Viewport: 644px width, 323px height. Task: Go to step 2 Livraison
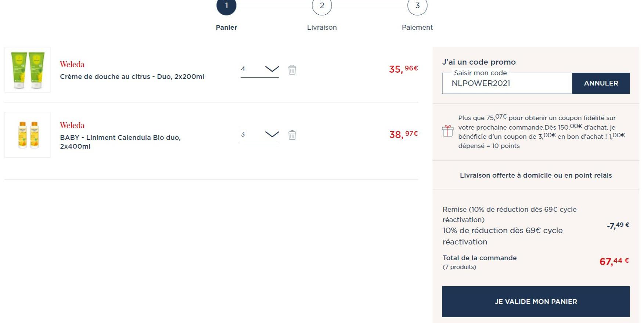click(x=322, y=6)
